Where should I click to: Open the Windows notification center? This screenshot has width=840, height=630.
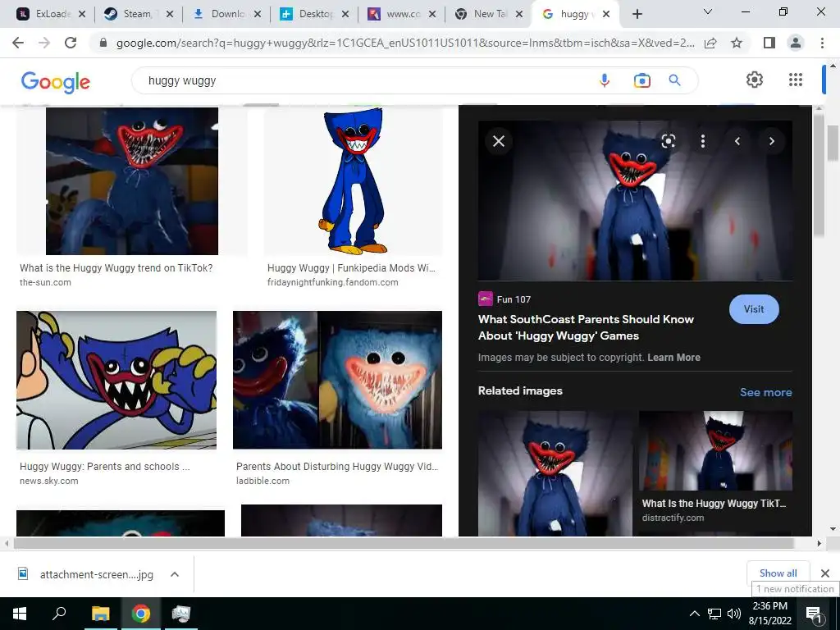(x=815, y=614)
